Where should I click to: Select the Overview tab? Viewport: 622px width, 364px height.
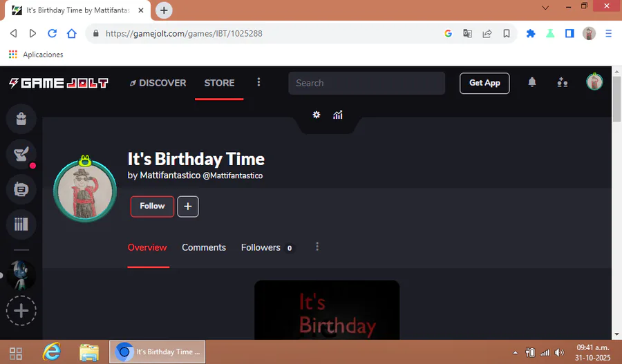147,247
